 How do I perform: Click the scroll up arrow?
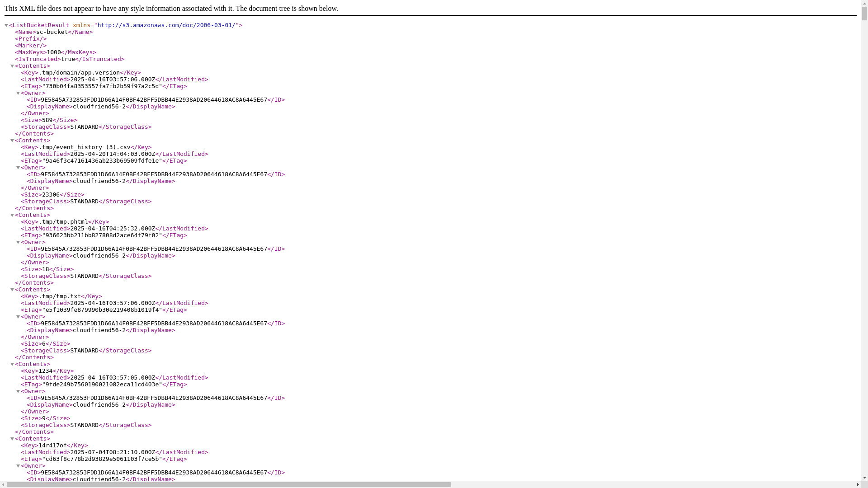[864, 3]
